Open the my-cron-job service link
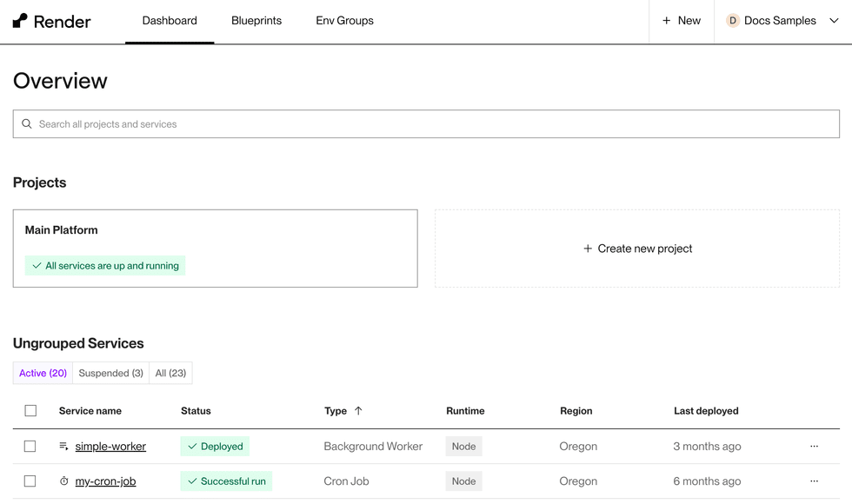This screenshot has height=504, width=852. [x=105, y=481]
